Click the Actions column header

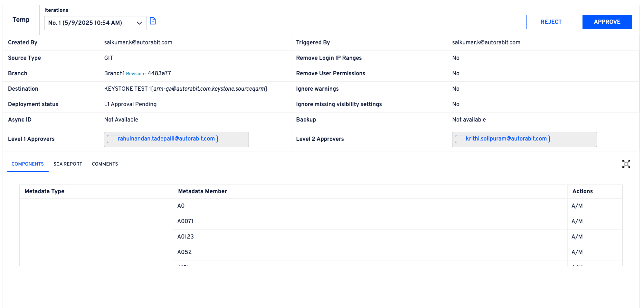coord(582,191)
